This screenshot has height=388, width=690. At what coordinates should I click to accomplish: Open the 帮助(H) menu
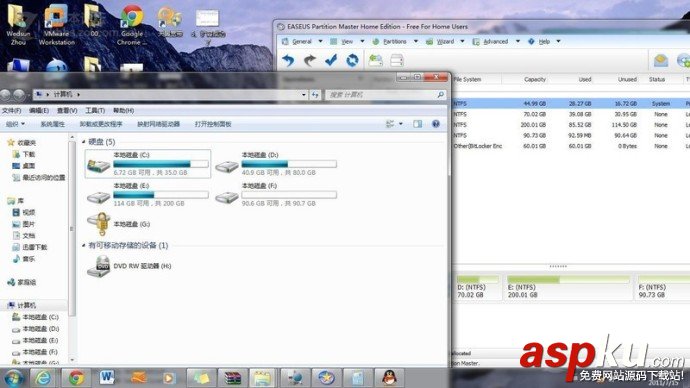pyautogui.click(x=124, y=110)
